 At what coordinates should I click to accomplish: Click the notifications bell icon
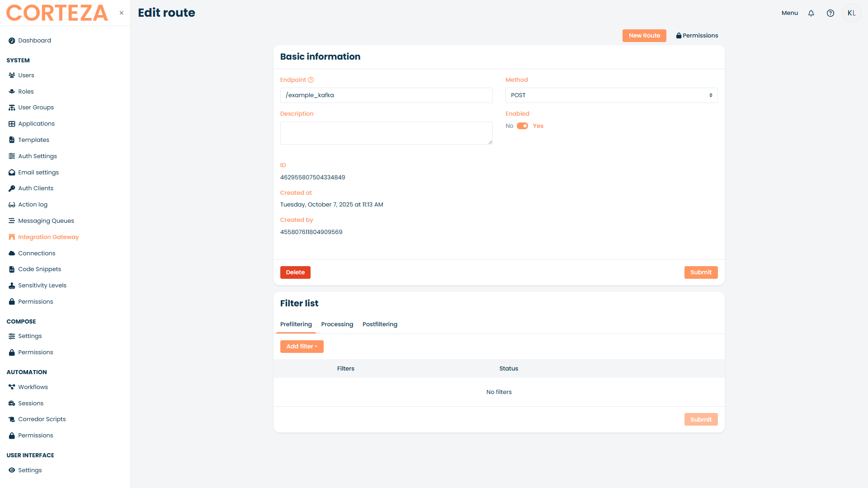[811, 13]
